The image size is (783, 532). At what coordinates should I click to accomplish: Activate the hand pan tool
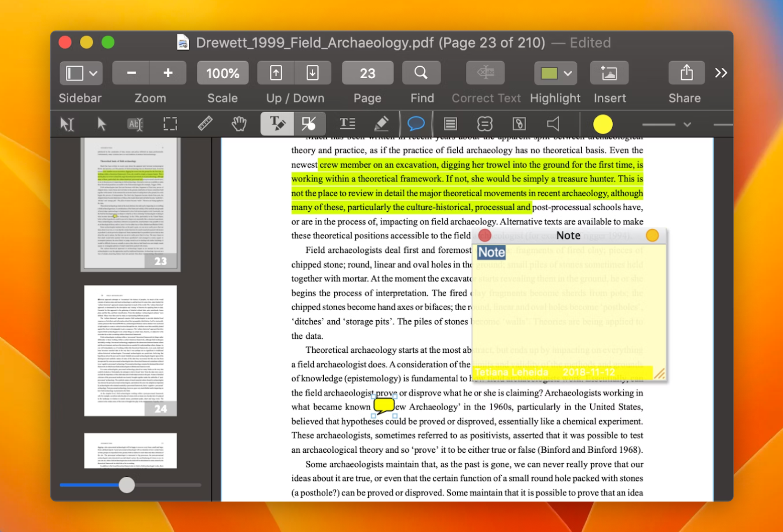pyautogui.click(x=239, y=123)
